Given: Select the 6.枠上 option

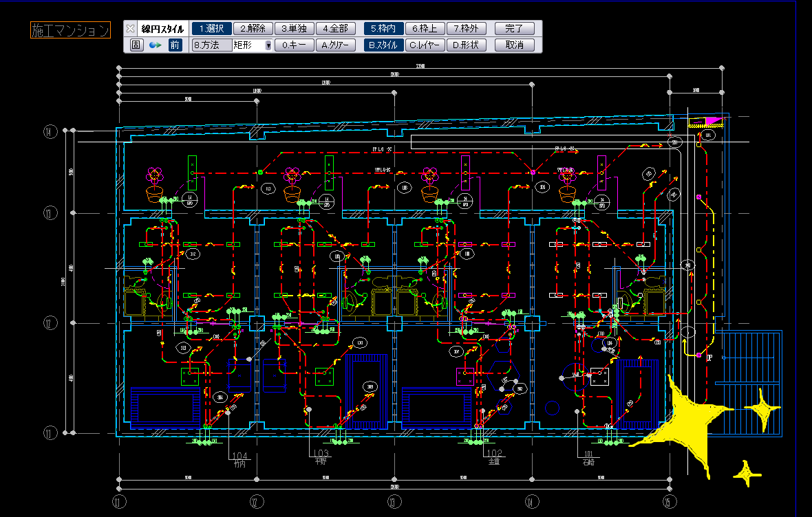Looking at the screenshot, I should (425, 29).
